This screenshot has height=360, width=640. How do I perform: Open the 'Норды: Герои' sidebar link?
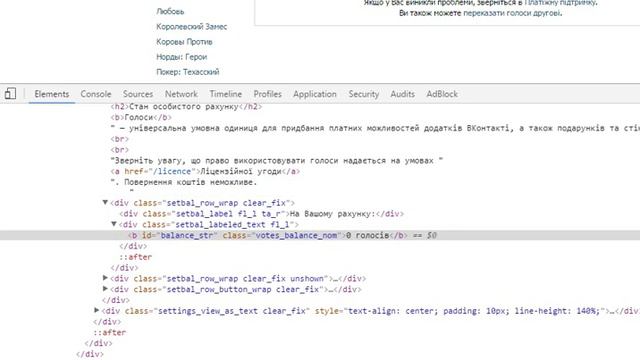(x=182, y=57)
